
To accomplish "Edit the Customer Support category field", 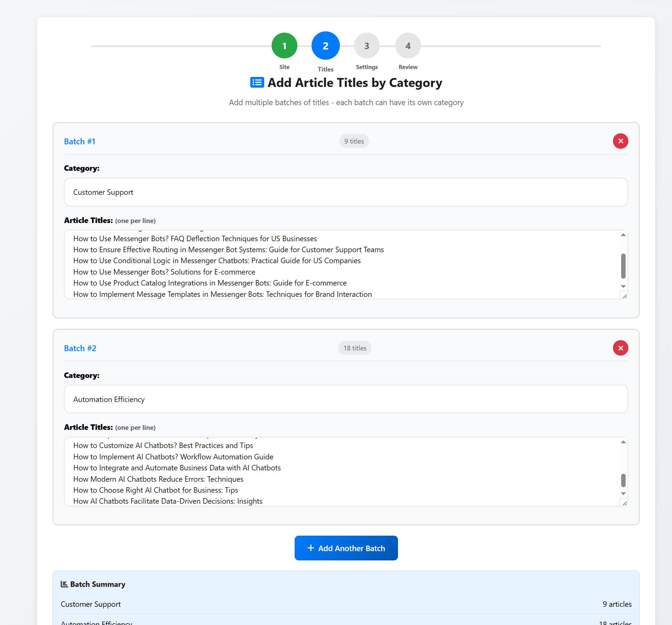I will tap(346, 192).
